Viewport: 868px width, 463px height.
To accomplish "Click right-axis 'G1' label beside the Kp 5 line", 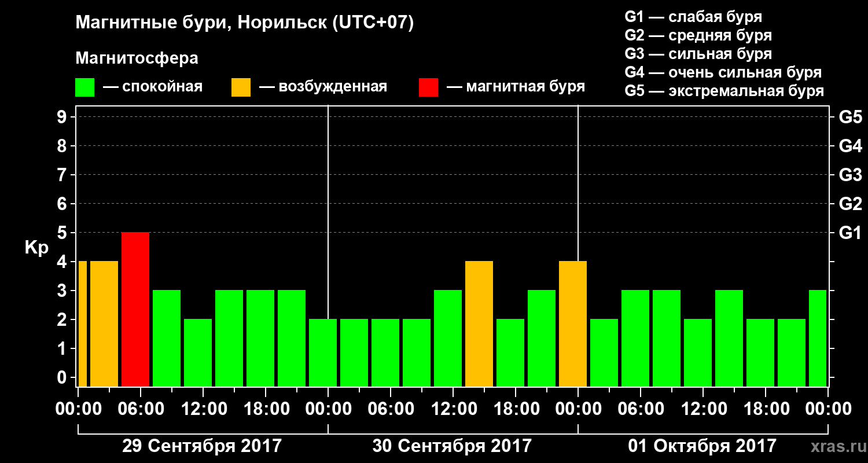I will click(x=850, y=233).
